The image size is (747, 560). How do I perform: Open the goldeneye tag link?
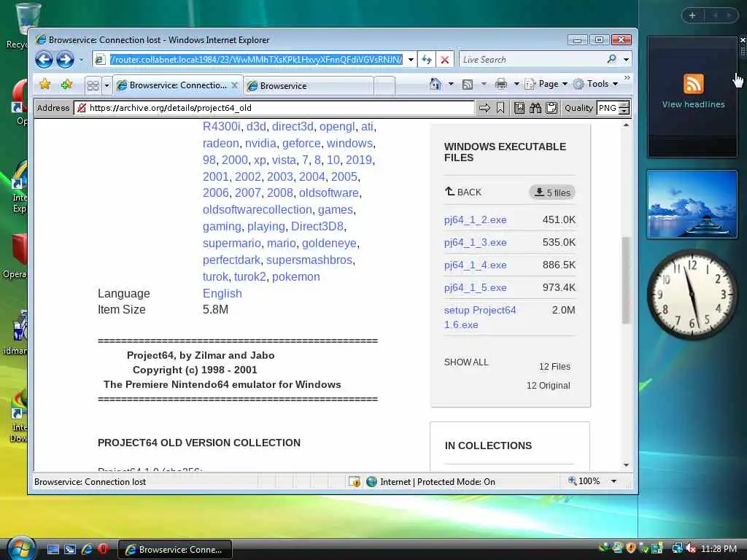(x=329, y=244)
